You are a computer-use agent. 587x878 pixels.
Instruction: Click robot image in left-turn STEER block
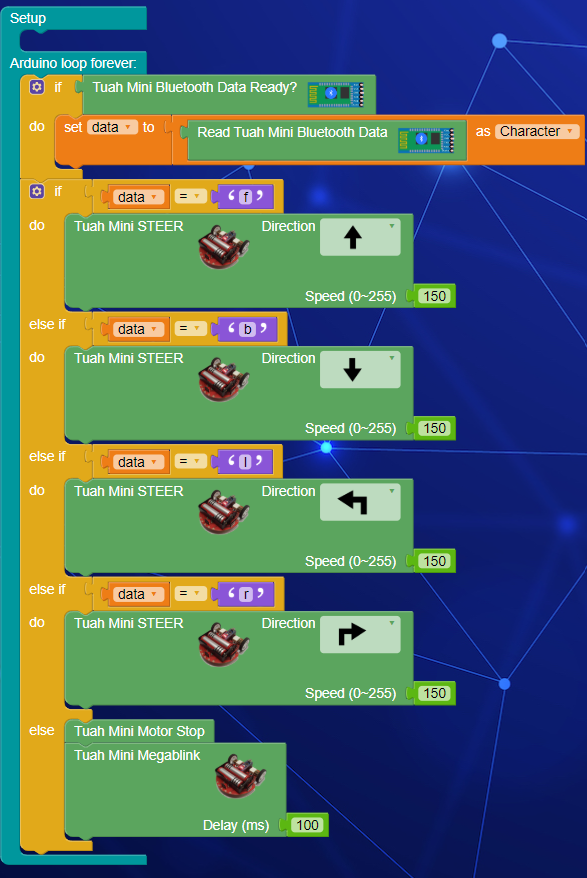point(223,512)
